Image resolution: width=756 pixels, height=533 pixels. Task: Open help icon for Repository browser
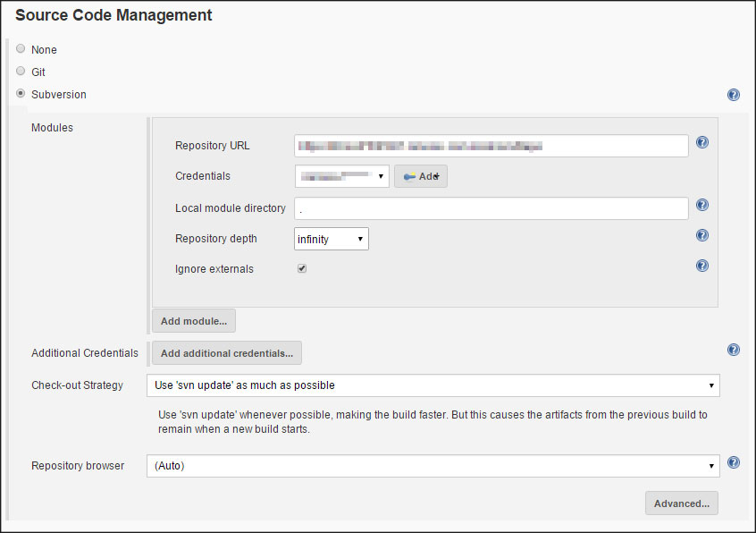pyautogui.click(x=734, y=462)
